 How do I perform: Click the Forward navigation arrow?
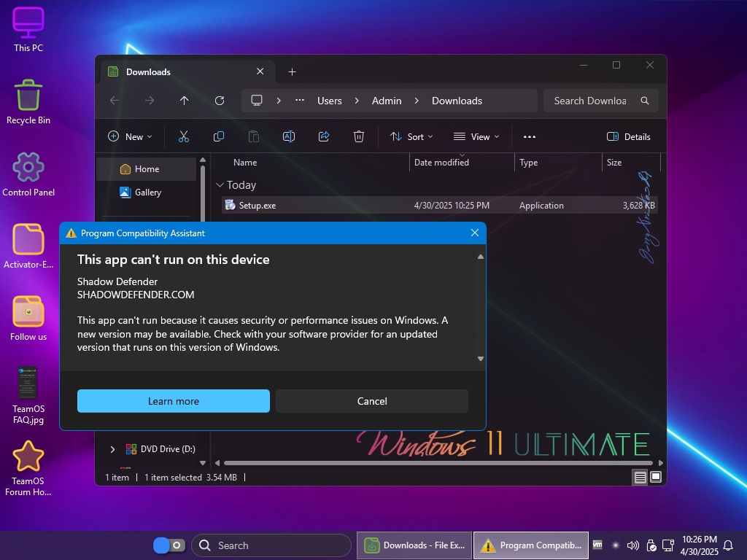coord(149,101)
